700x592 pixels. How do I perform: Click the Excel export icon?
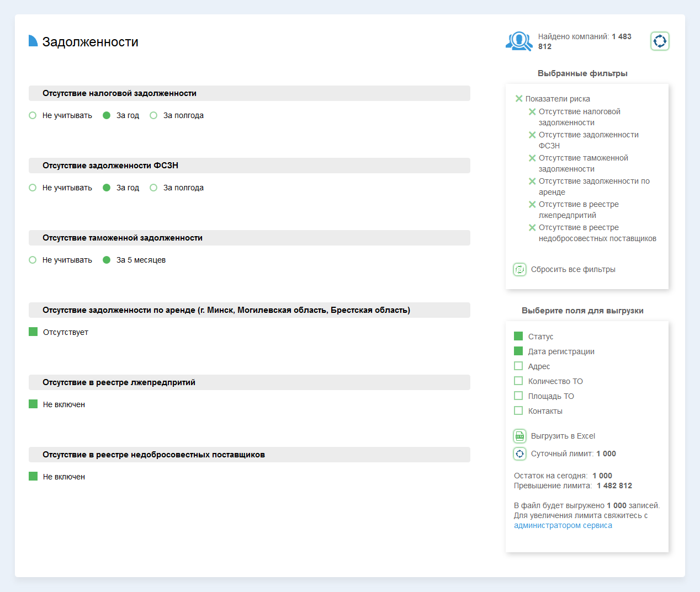click(x=519, y=436)
